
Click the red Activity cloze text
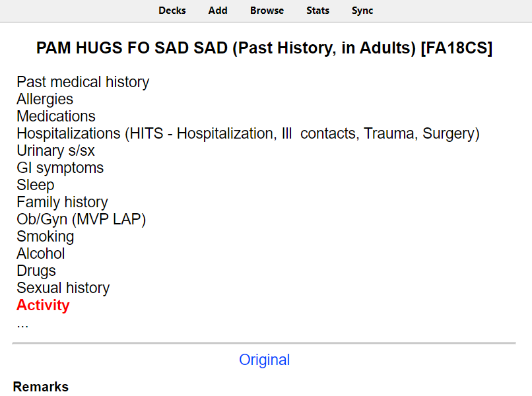[x=43, y=305]
